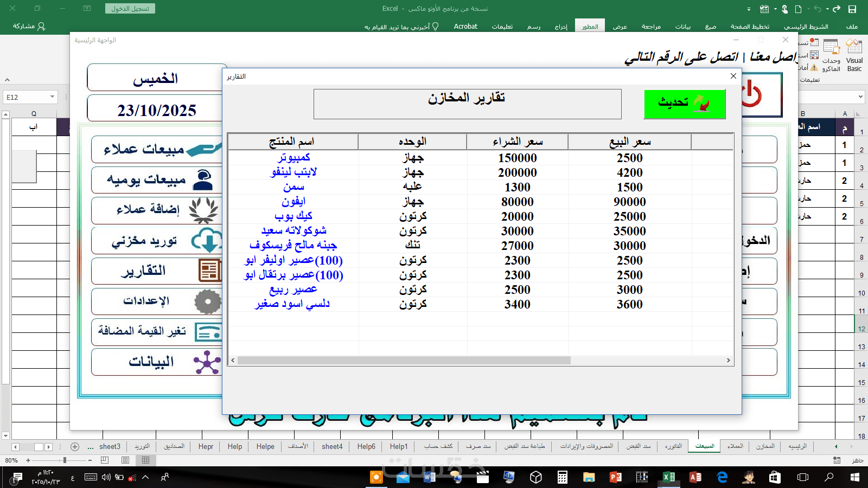Click the Save icon in the title bar
The image size is (868, 488).
coord(852,9)
